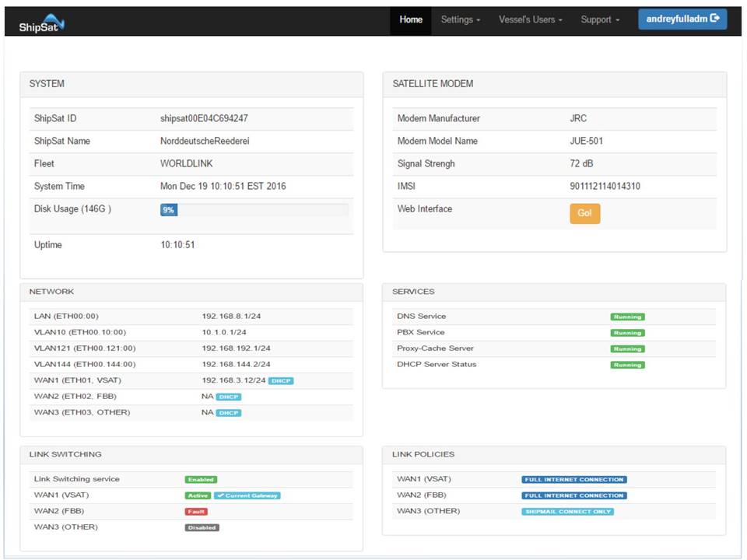Click the SATELLITE MODEM panel heading
The image size is (747, 560).
(x=433, y=84)
